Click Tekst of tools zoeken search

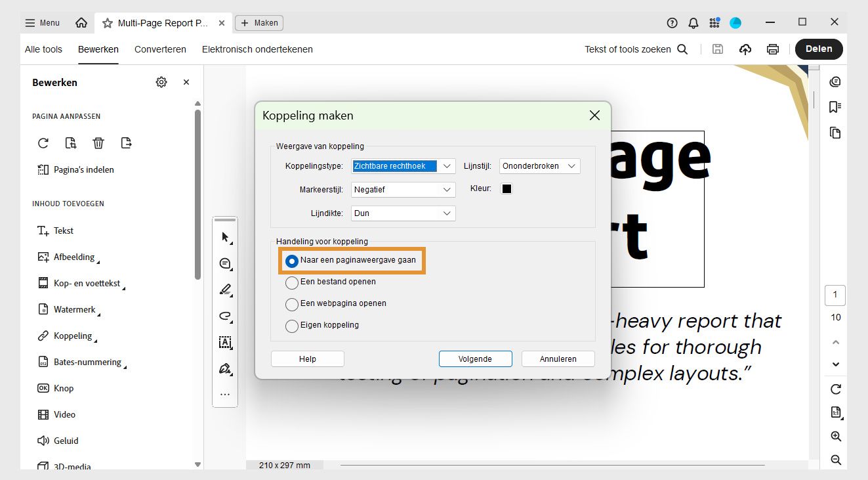click(636, 49)
